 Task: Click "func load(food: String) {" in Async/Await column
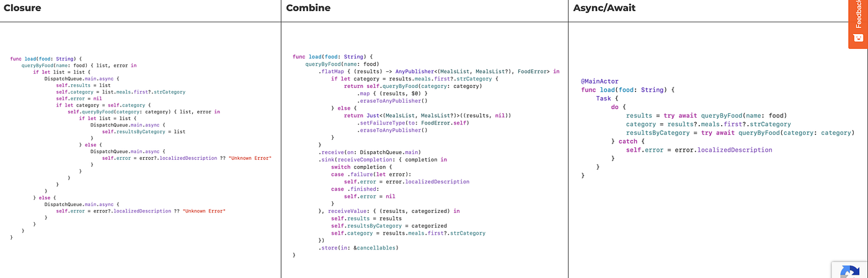[x=628, y=90]
